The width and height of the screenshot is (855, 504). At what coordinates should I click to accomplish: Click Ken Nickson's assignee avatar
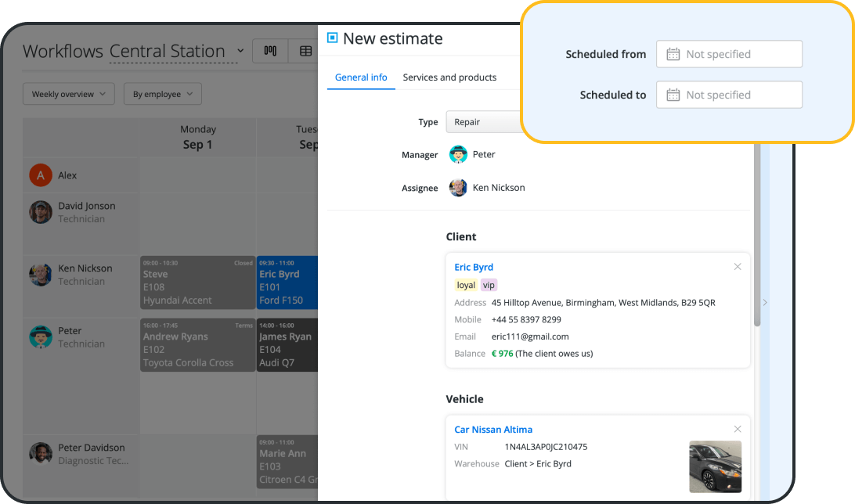458,188
